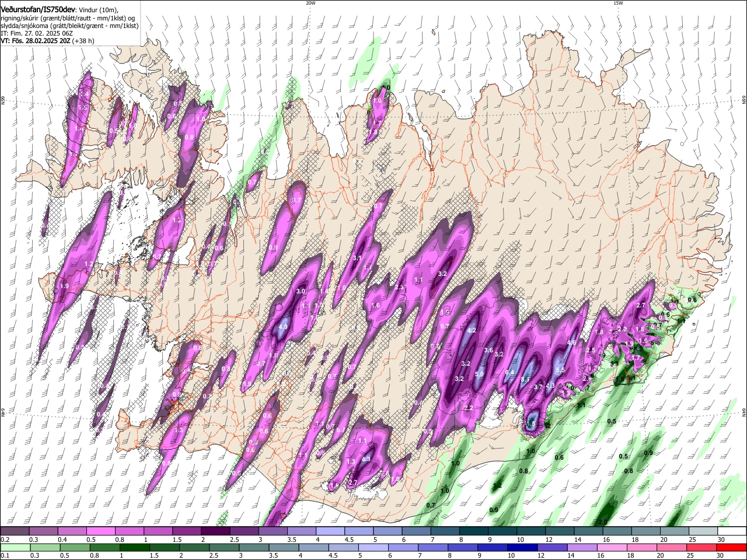The image size is (747, 560).
Task: Click the 15W longitude label
Action: click(618, 3)
